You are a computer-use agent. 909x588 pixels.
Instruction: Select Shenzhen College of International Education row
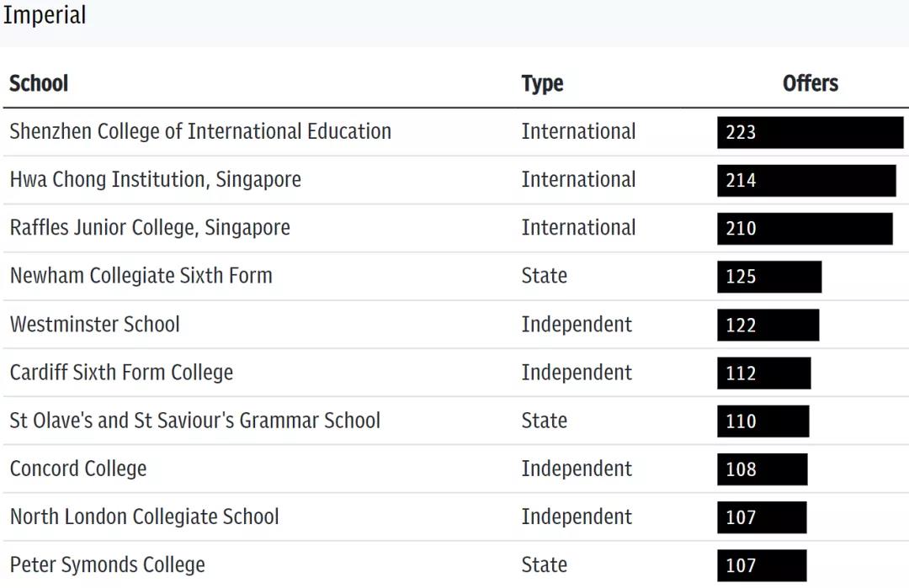(x=200, y=132)
